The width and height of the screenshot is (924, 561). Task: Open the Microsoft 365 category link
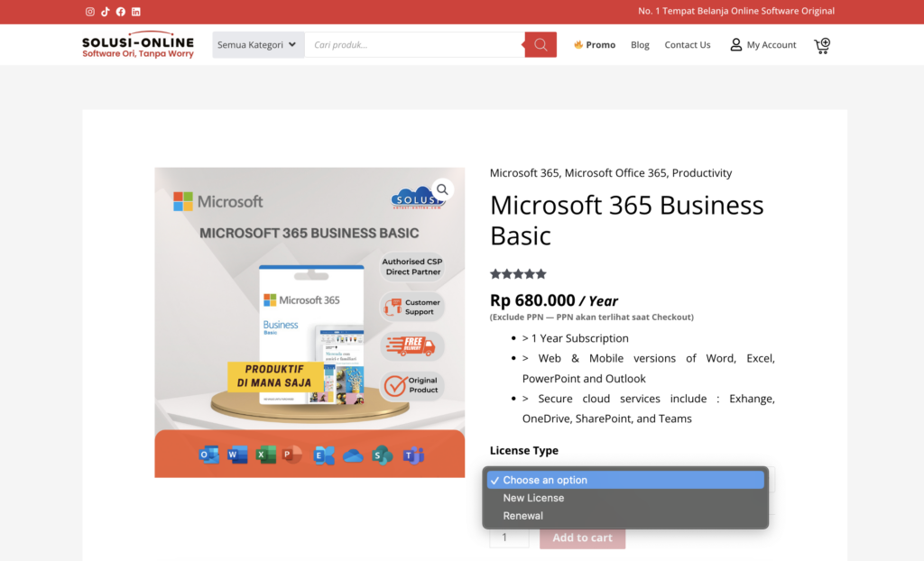[x=524, y=172]
